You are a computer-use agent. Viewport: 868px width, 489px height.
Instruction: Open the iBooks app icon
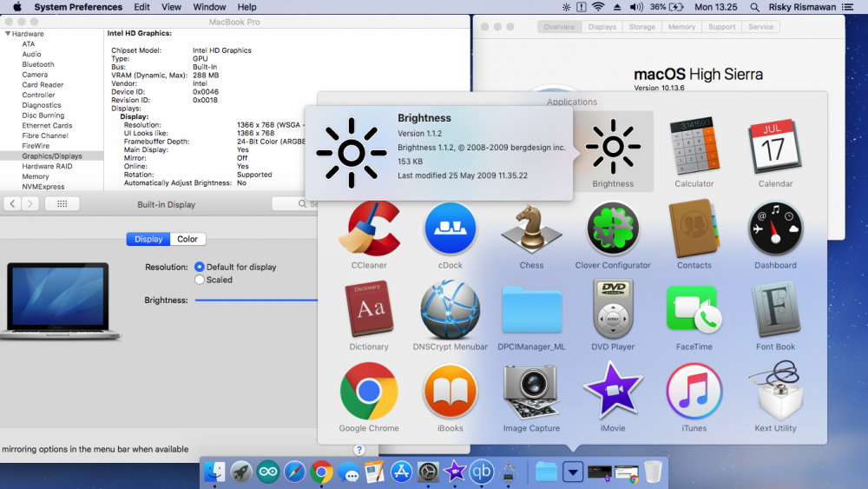tap(450, 391)
